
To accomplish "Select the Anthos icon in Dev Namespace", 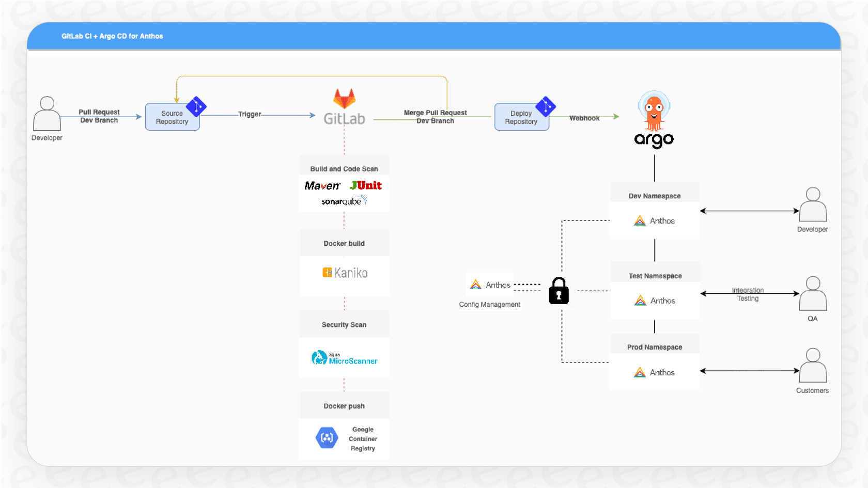I will click(x=640, y=221).
